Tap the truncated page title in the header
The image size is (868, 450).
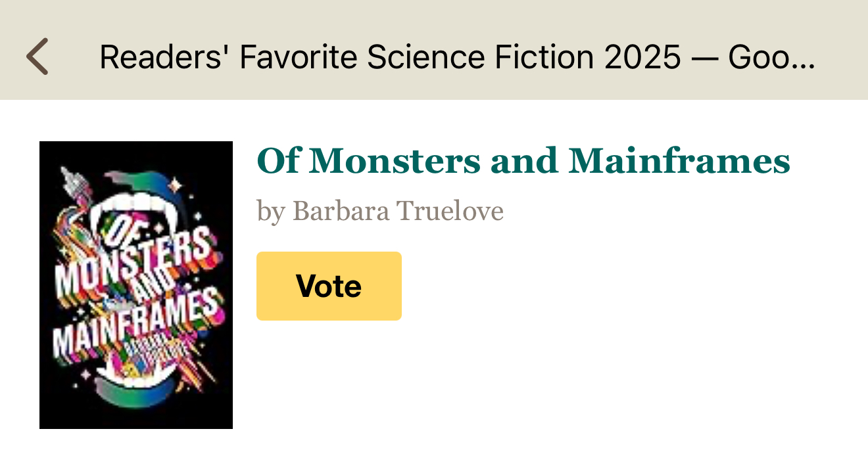457,58
